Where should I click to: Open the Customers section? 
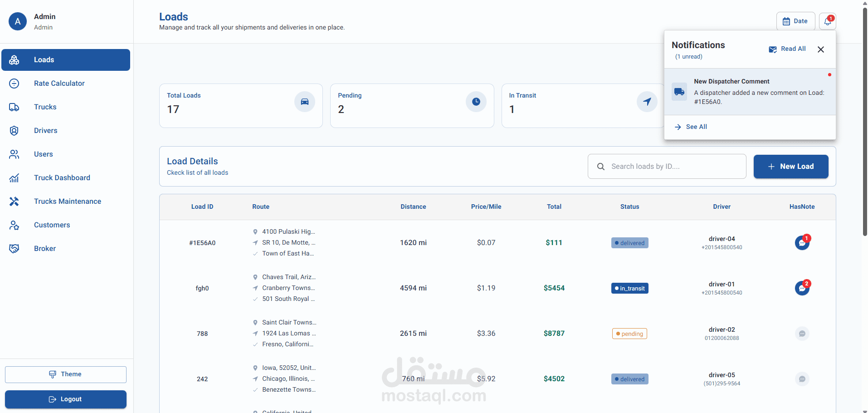pyautogui.click(x=66, y=225)
